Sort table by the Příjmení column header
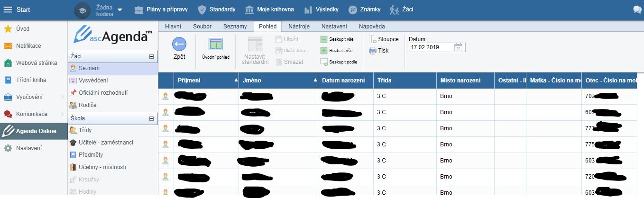The image size is (644, 198). click(x=204, y=81)
